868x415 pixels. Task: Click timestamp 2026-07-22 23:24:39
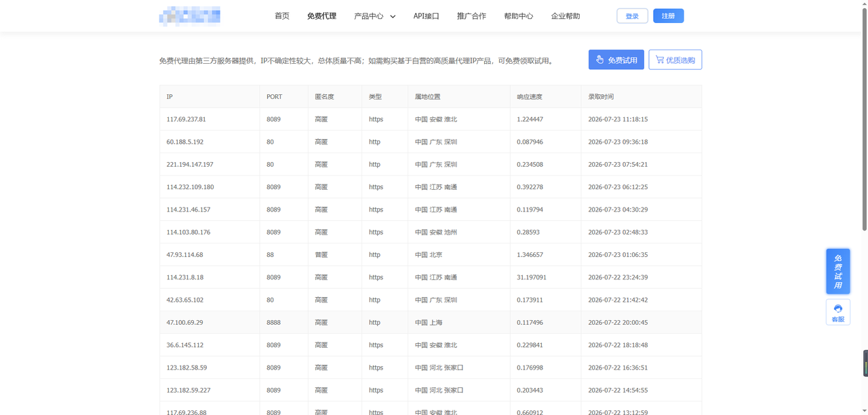point(618,277)
